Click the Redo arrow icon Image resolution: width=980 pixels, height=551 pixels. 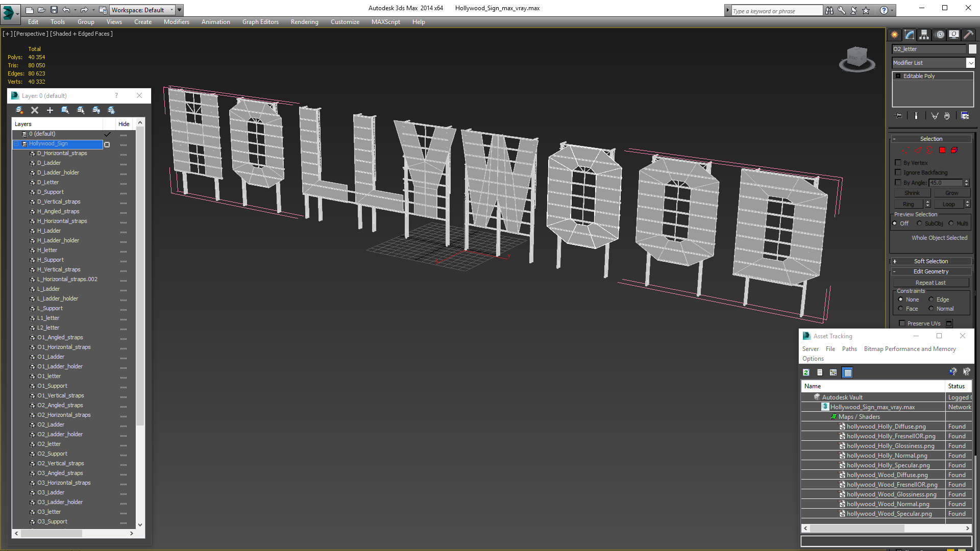(84, 10)
